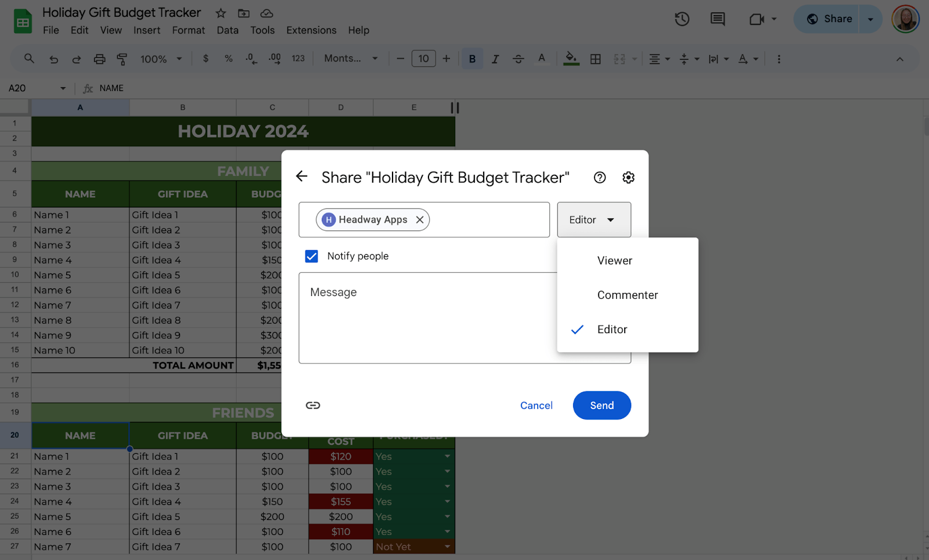929x560 pixels.
Task: Open comments panel icon
Action: coord(718,19)
